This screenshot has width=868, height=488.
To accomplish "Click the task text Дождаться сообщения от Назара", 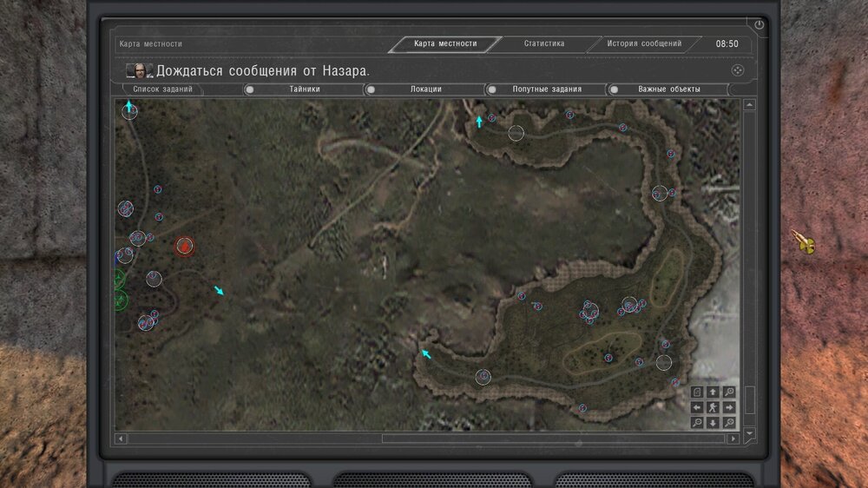I will click(x=262, y=71).
